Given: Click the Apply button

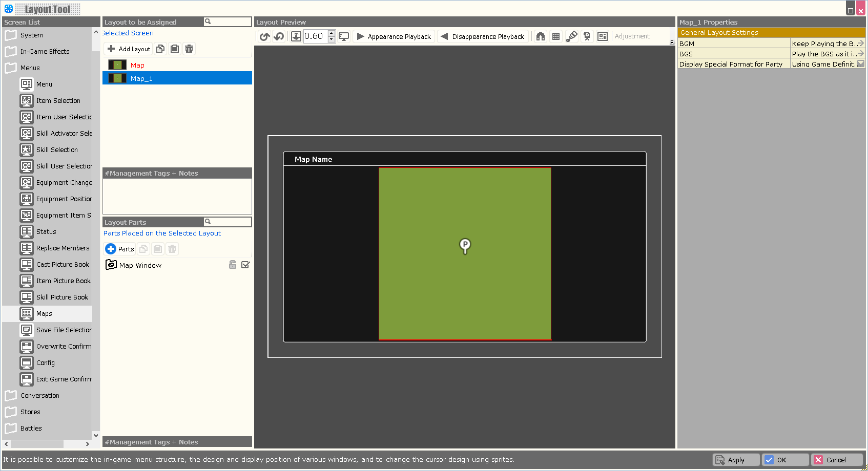Looking at the screenshot, I should click(736, 460).
